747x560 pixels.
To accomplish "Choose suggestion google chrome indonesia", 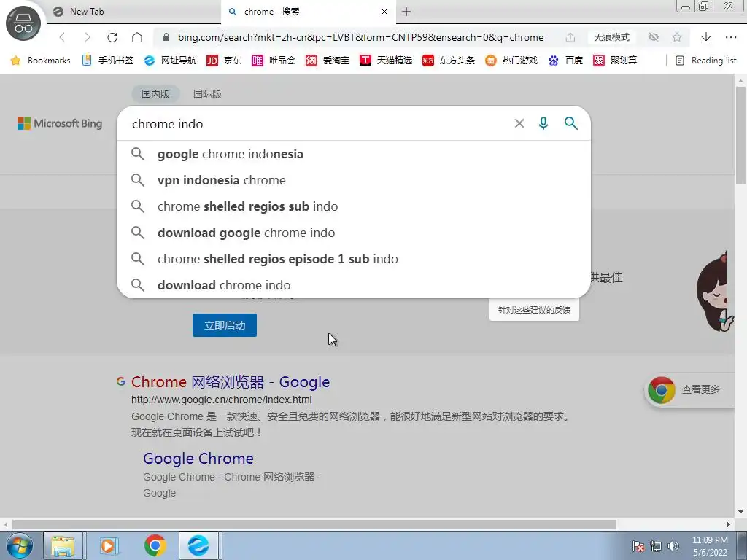I will point(354,154).
